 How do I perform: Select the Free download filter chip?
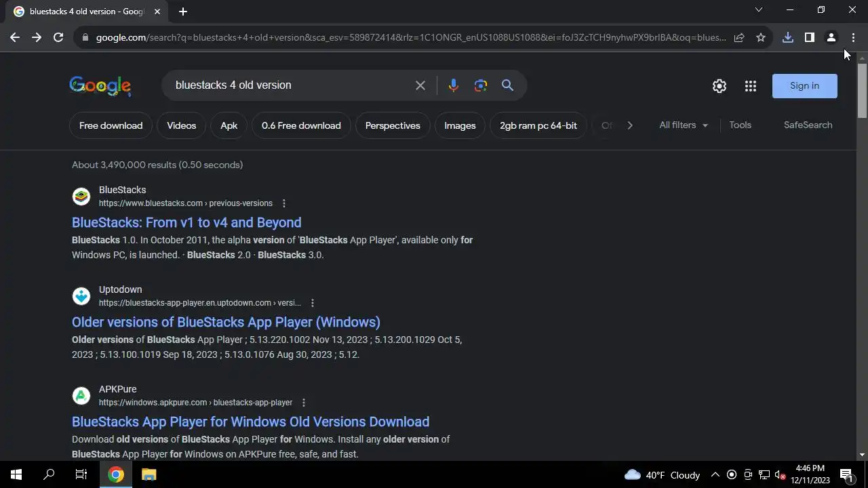111,125
